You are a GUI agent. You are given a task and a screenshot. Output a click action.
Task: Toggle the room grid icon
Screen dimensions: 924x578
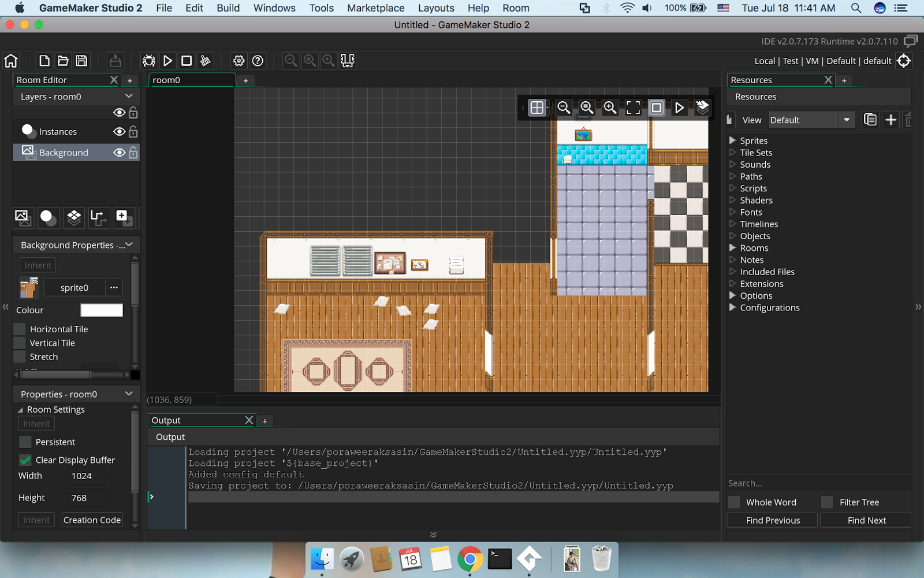(537, 108)
